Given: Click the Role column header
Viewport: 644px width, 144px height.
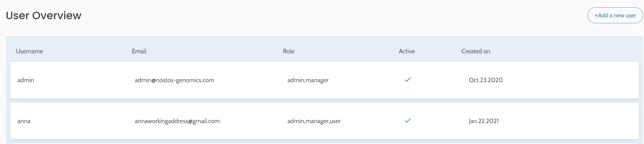Looking at the screenshot, I should [x=289, y=51].
